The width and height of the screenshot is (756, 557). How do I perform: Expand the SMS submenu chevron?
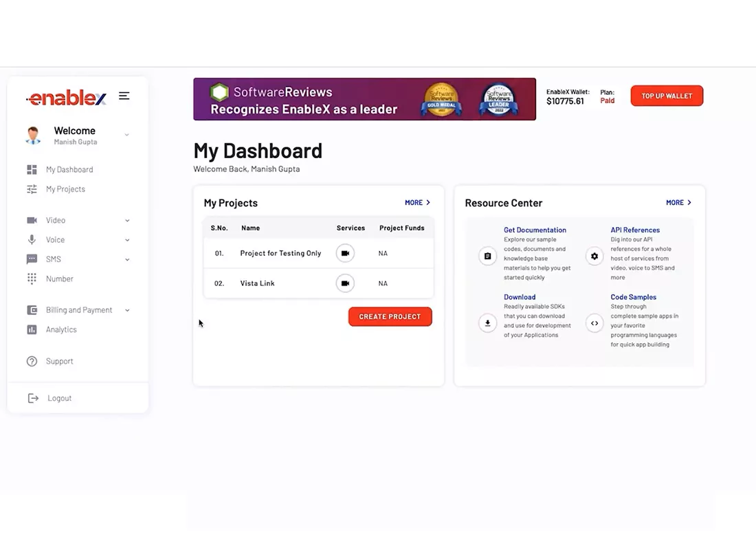tap(127, 259)
